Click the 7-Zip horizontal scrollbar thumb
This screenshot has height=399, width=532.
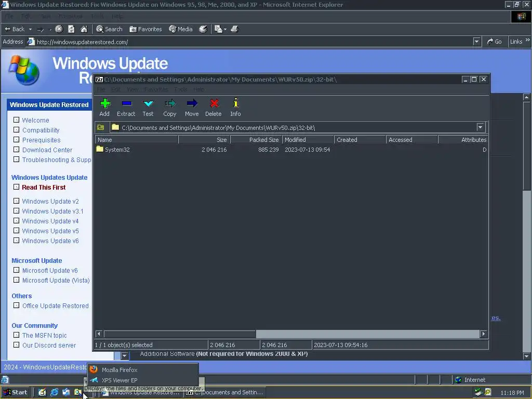point(179,334)
